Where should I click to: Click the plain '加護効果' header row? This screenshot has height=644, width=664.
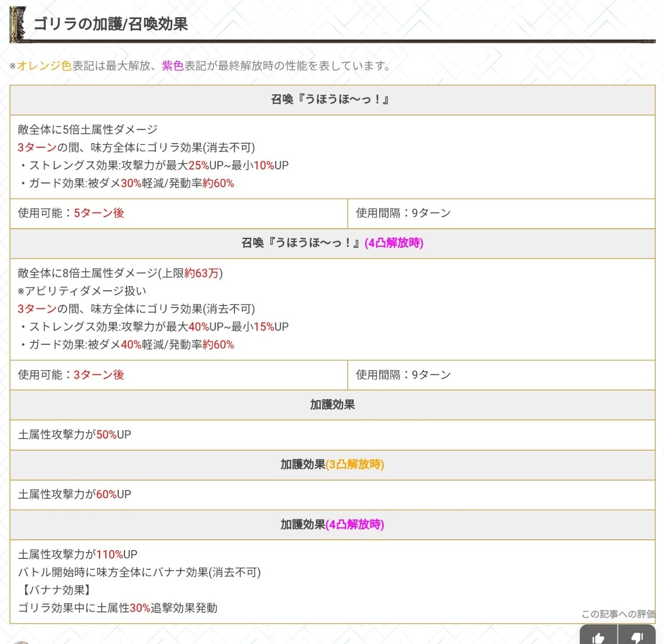332,405
